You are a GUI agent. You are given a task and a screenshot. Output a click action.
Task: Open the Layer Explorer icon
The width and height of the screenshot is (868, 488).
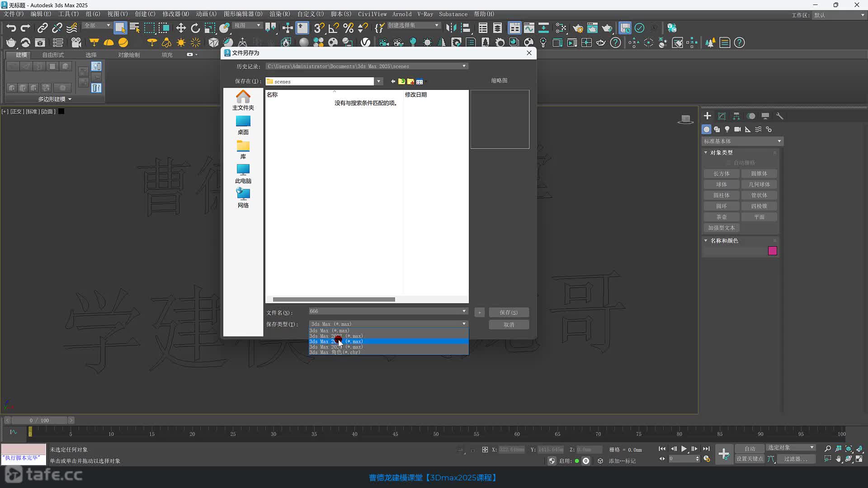pos(497,28)
